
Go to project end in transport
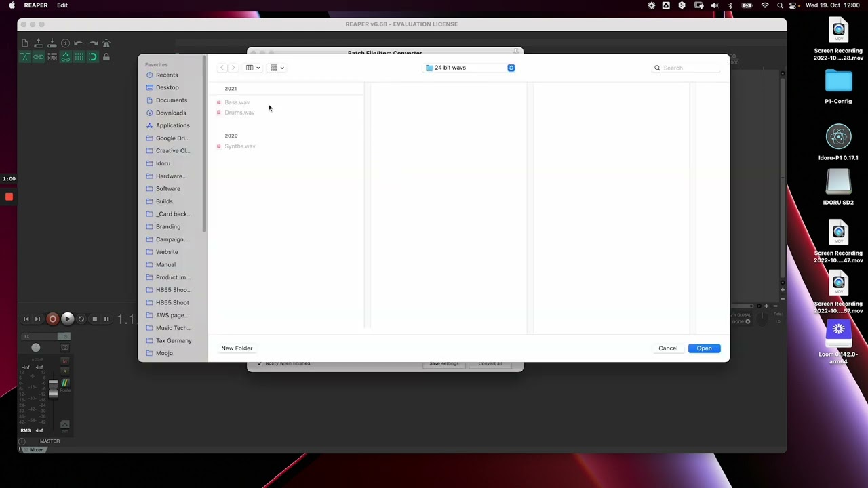pos(37,319)
